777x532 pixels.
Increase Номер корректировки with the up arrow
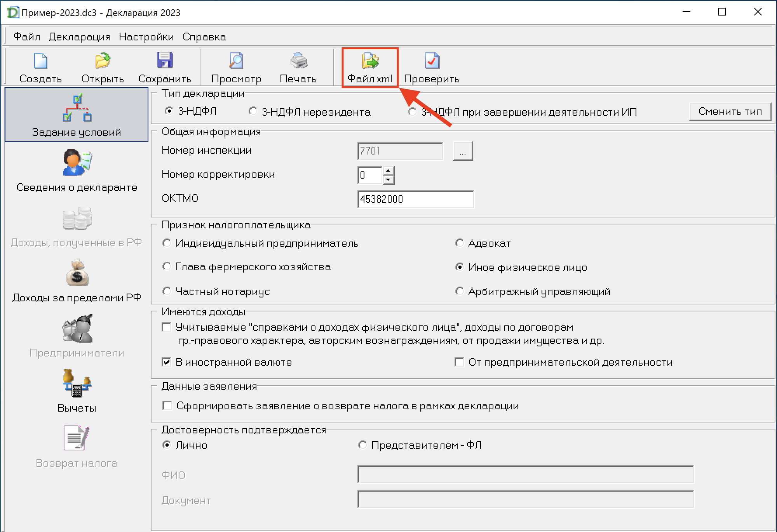[x=388, y=170]
